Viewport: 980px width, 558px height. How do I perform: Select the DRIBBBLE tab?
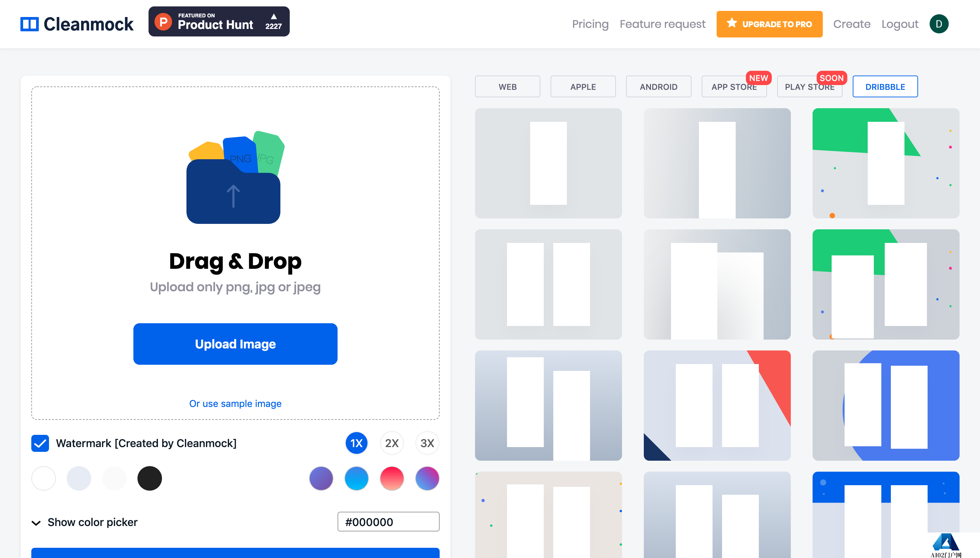coord(885,87)
